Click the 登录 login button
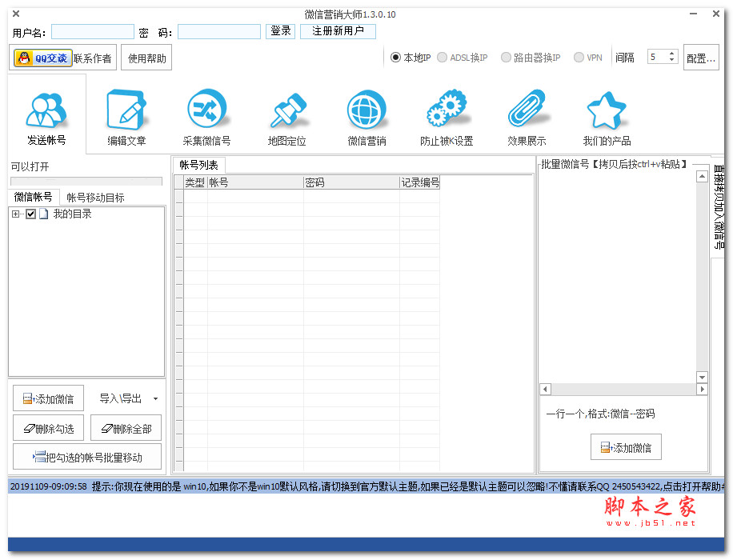This screenshot has height=560, width=733. 281,31
